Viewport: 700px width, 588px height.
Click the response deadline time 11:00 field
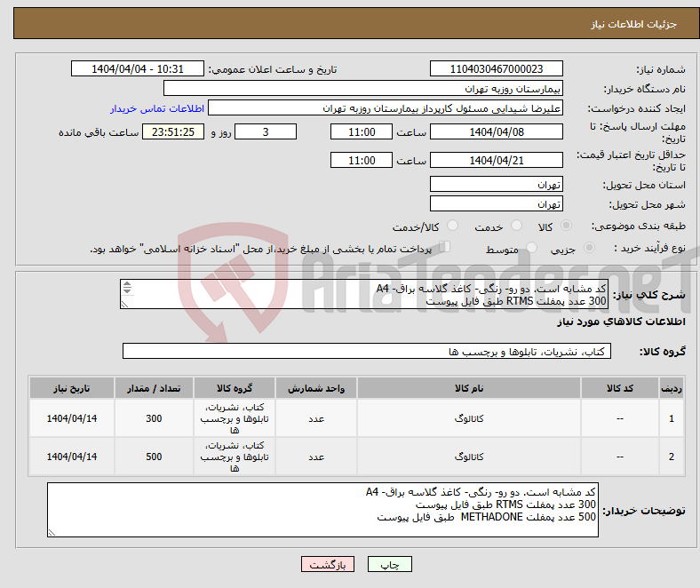coord(362,131)
